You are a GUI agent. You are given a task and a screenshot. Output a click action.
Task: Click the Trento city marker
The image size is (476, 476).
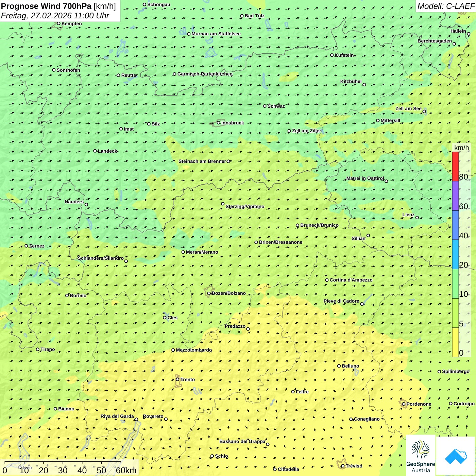point(177,379)
